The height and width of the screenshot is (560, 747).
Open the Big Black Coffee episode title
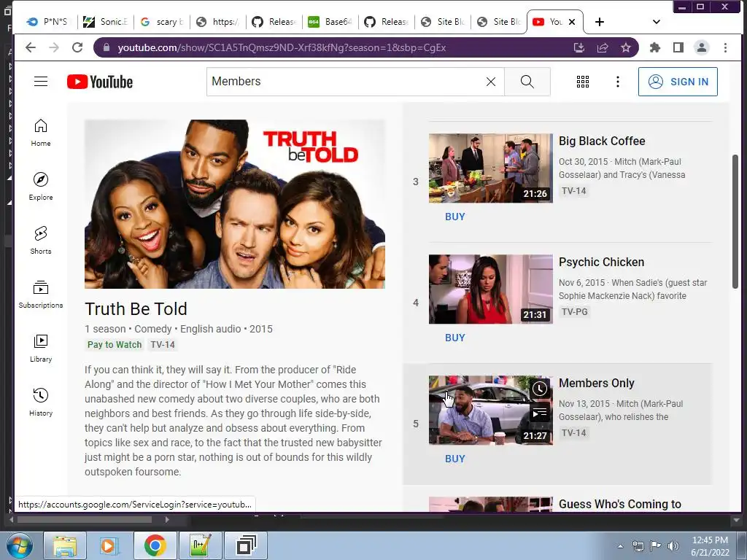[x=602, y=141]
